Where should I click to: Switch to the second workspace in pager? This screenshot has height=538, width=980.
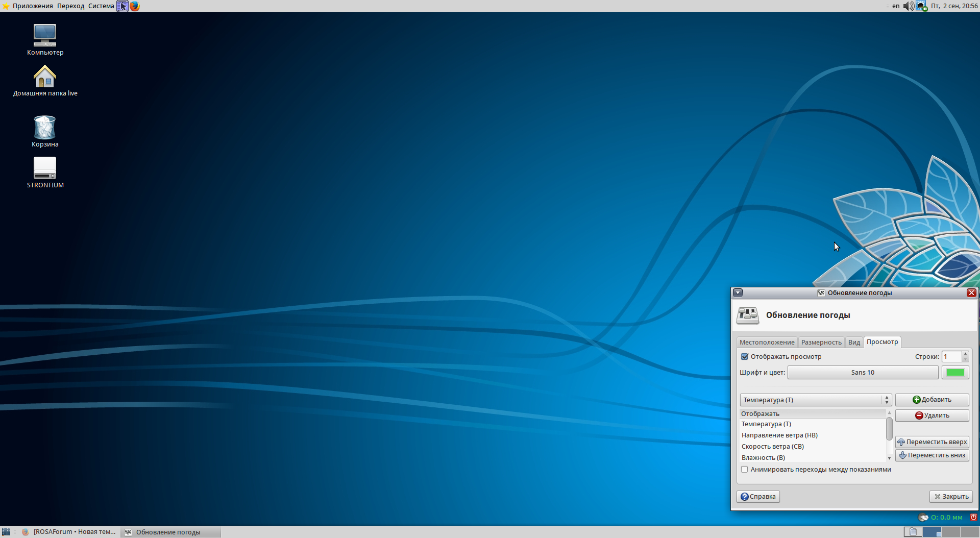[932, 532]
